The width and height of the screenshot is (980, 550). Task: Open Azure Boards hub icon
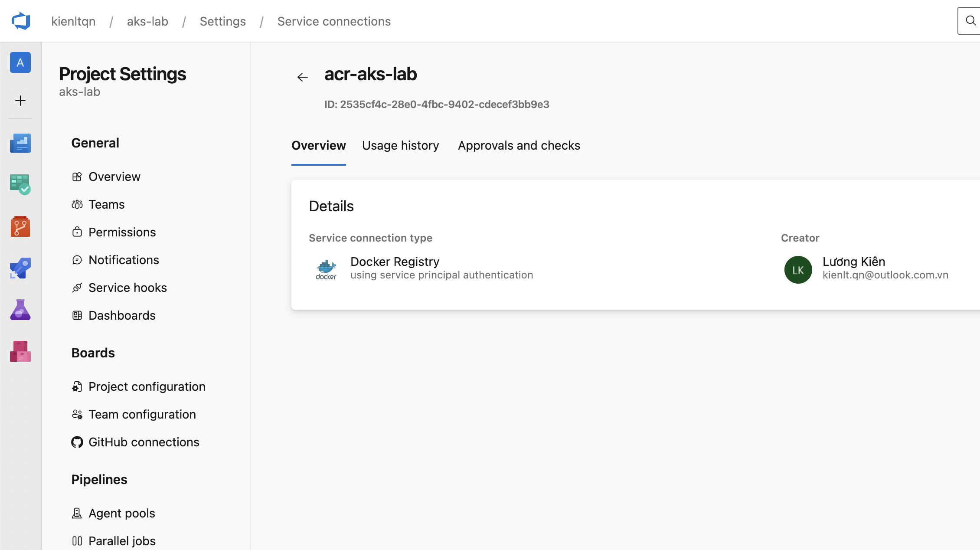tap(20, 184)
